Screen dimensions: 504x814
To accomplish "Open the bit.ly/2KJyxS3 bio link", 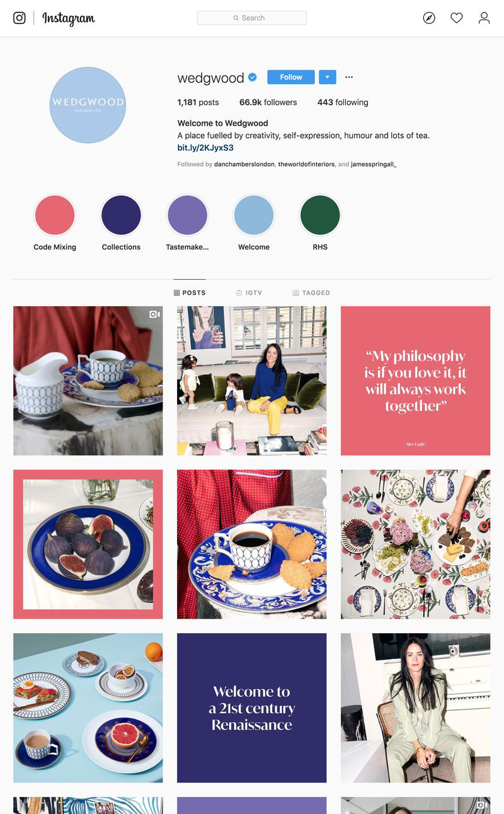I will point(205,147).
